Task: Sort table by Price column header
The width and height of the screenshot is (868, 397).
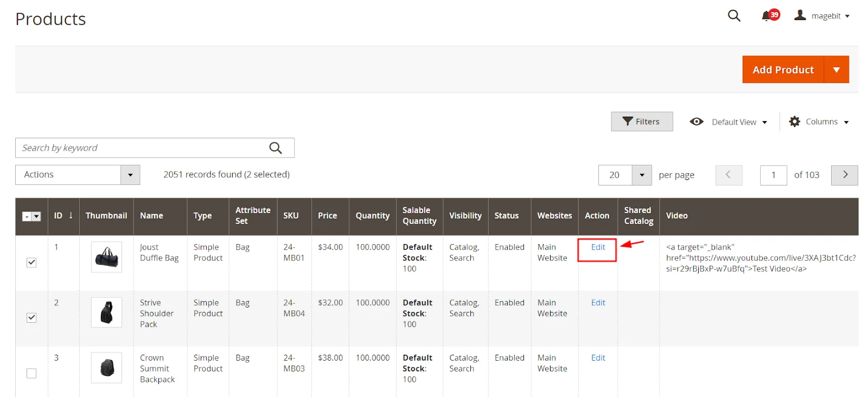Action: click(x=327, y=216)
